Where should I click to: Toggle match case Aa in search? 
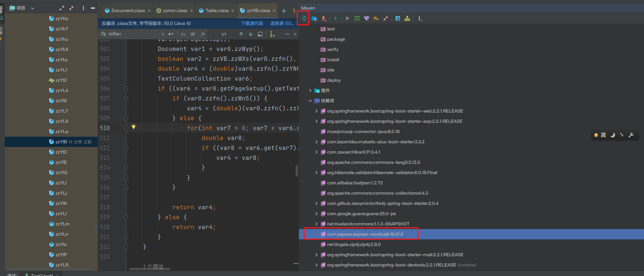[183, 34]
